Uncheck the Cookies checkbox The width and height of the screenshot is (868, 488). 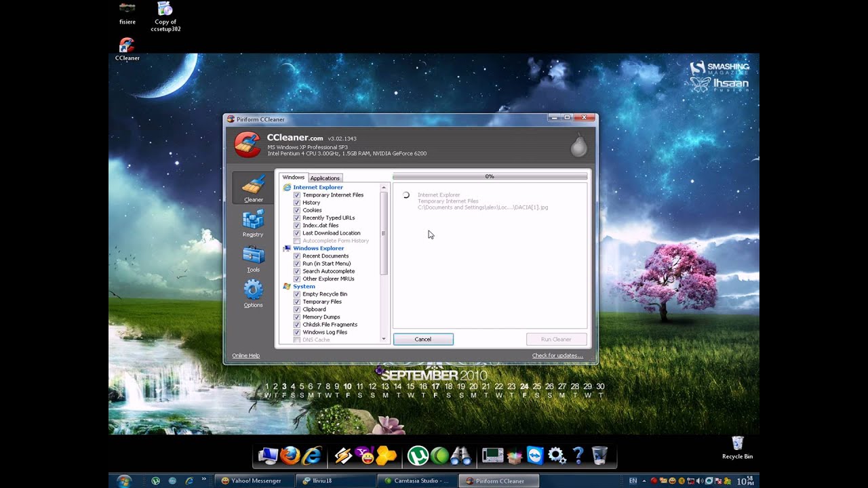pos(297,210)
